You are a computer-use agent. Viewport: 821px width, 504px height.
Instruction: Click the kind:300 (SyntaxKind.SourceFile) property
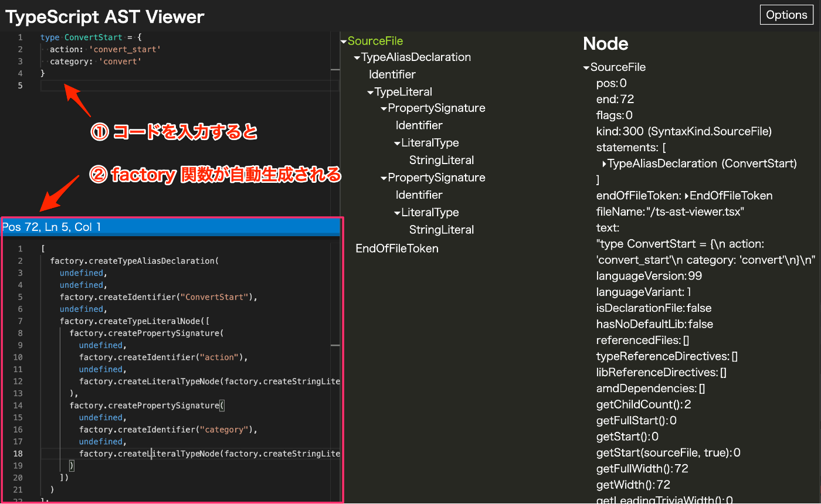684,131
